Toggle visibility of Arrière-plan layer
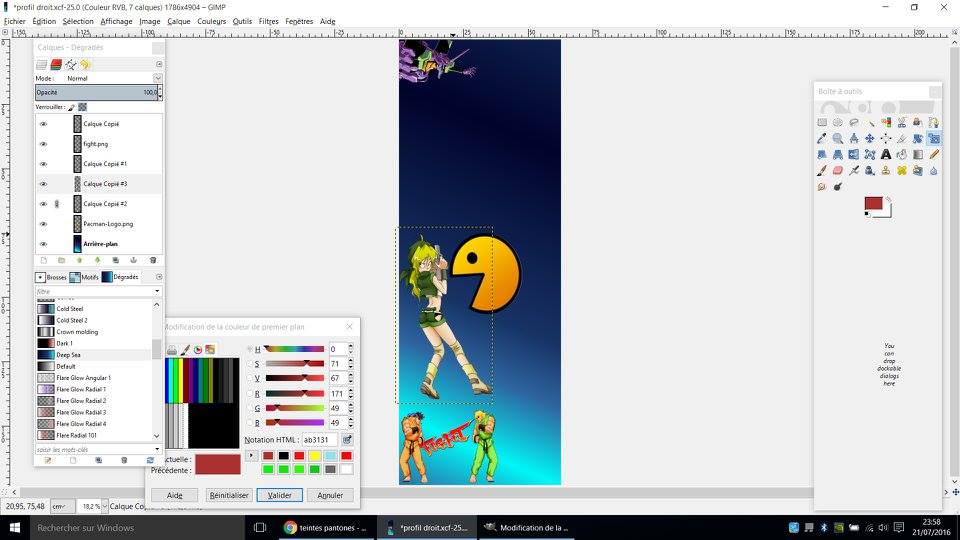This screenshot has width=960, height=540. 43,244
